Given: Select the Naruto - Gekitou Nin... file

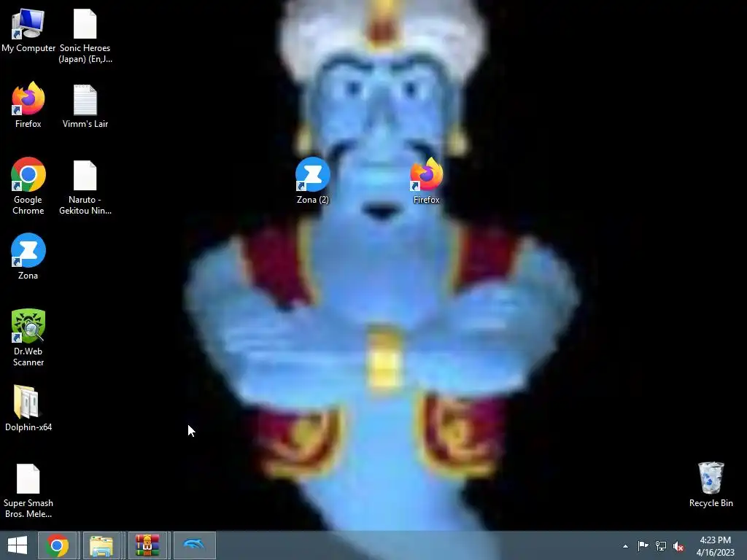Looking at the screenshot, I should click(85, 187).
